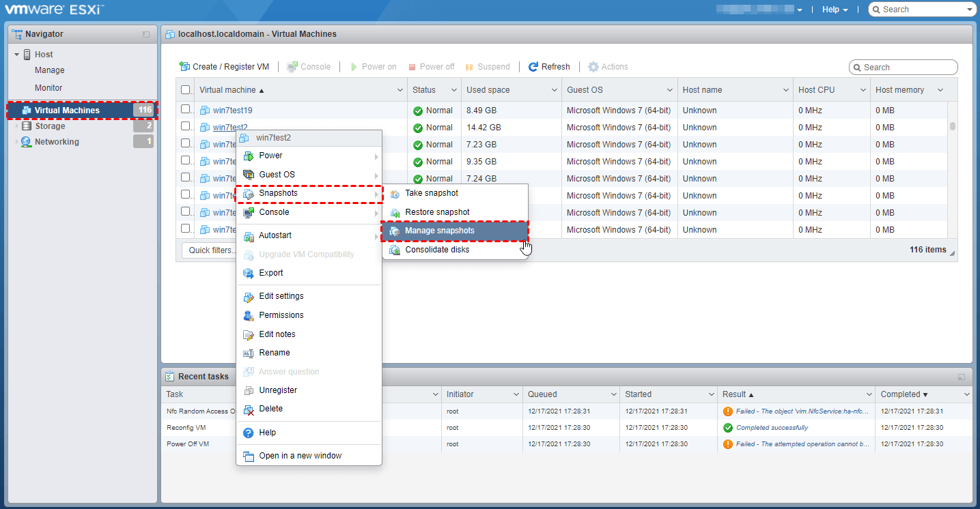Expand the Storage tree node
Screen dimensions: 980x509
18,126
